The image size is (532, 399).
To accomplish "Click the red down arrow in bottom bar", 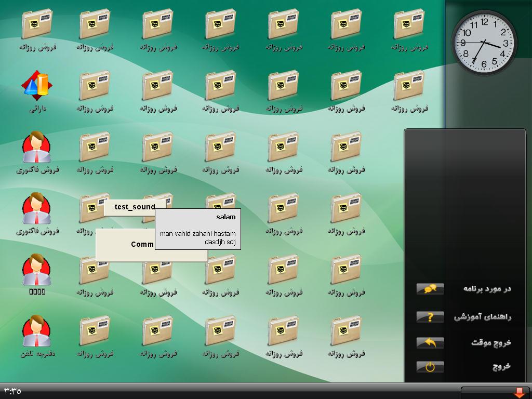I will pos(519,393).
